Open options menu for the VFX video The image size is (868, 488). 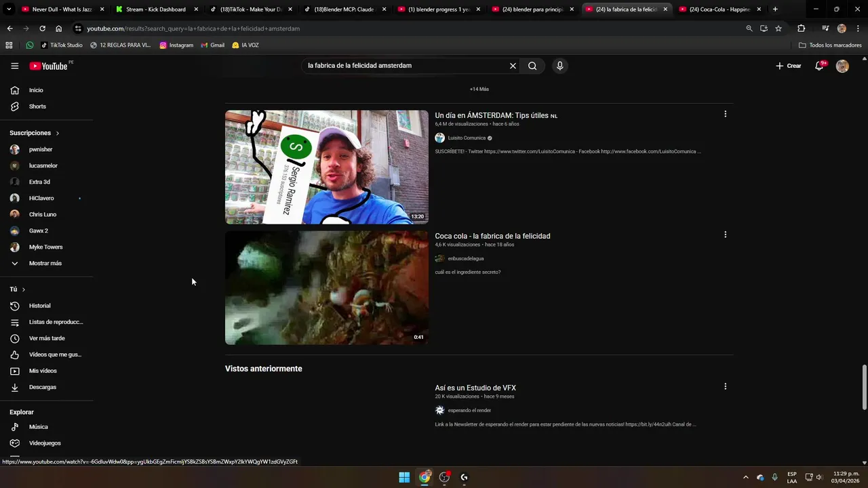point(725,386)
